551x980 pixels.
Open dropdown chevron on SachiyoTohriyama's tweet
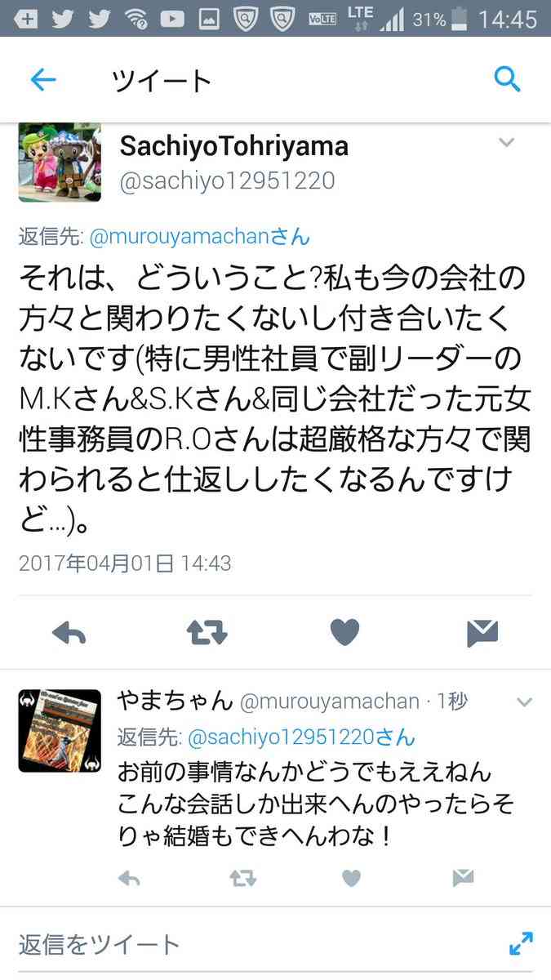pos(506,142)
